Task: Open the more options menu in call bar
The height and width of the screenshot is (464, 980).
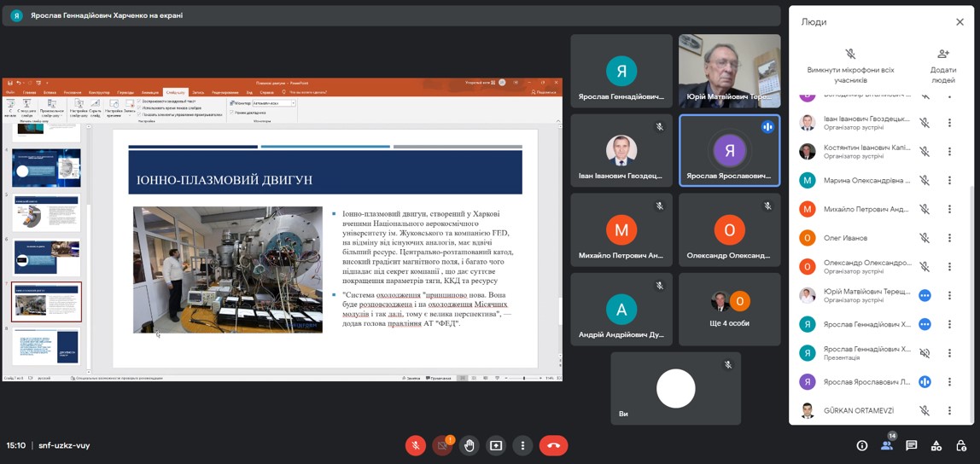Action: 522,445
